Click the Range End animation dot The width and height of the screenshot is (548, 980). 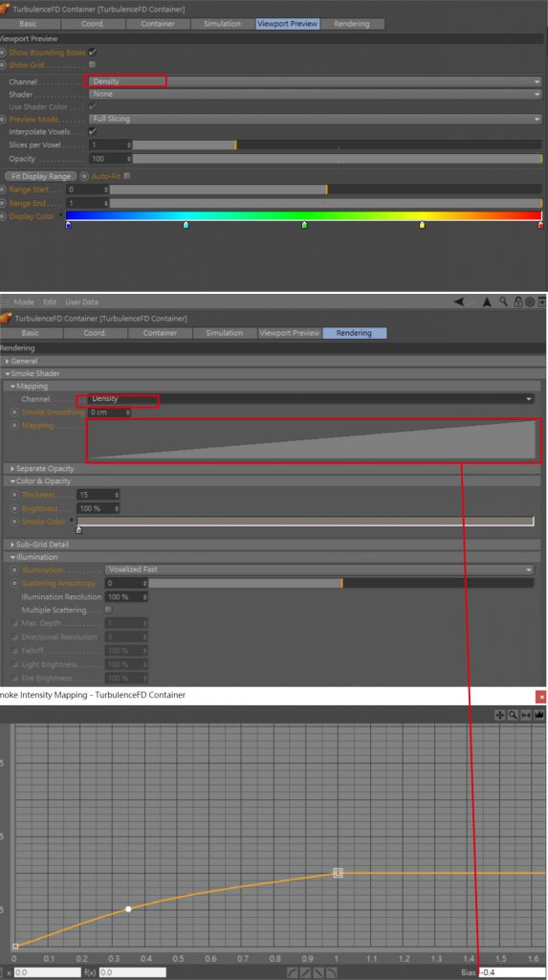pyautogui.click(x=4, y=203)
